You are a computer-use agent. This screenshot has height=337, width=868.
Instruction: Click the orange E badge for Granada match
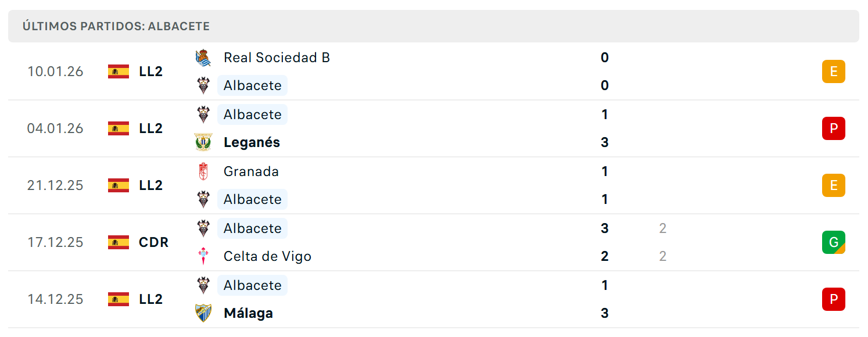[834, 185]
